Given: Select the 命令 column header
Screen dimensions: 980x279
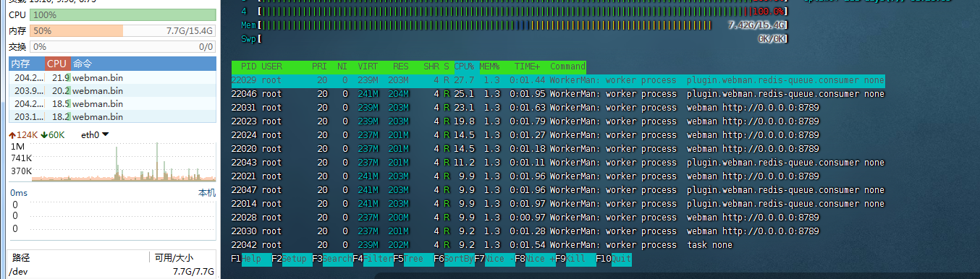Looking at the screenshot, I should (x=143, y=64).
